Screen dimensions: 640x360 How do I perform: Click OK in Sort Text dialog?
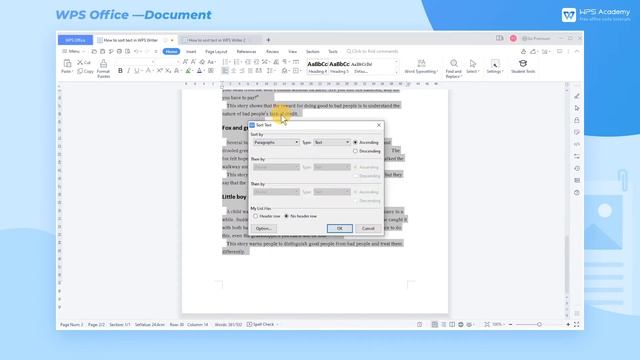340,229
